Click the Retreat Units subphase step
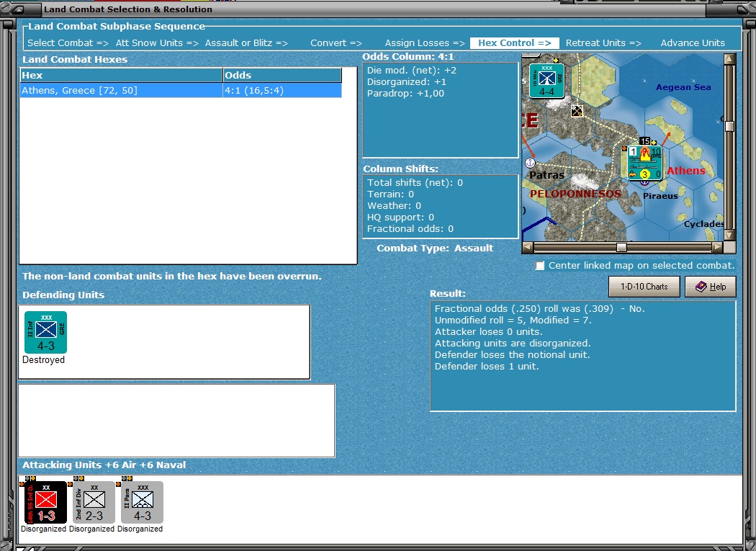Image resolution: width=756 pixels, height=551 pixels. (x=603, y=43)
